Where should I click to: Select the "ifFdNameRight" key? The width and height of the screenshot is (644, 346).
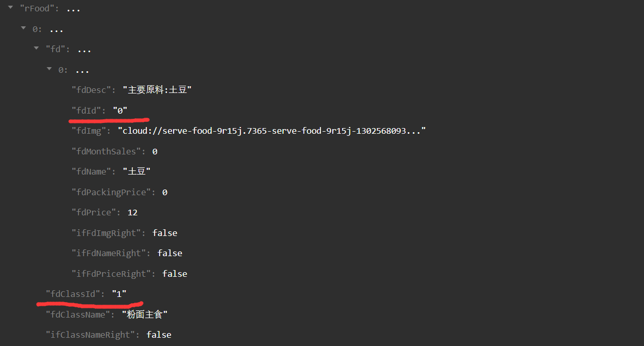[x=109, y=253]
